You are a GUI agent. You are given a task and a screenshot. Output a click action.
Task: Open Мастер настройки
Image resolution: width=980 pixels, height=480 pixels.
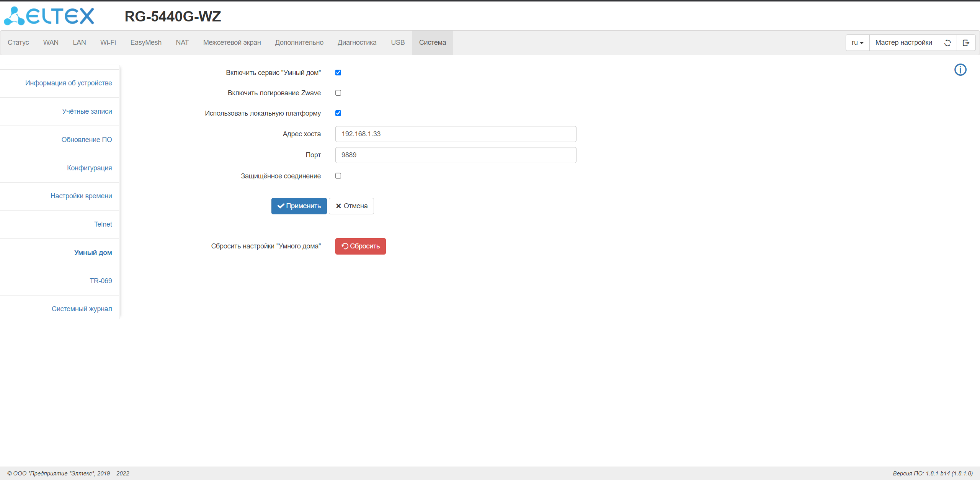[903, 43]
